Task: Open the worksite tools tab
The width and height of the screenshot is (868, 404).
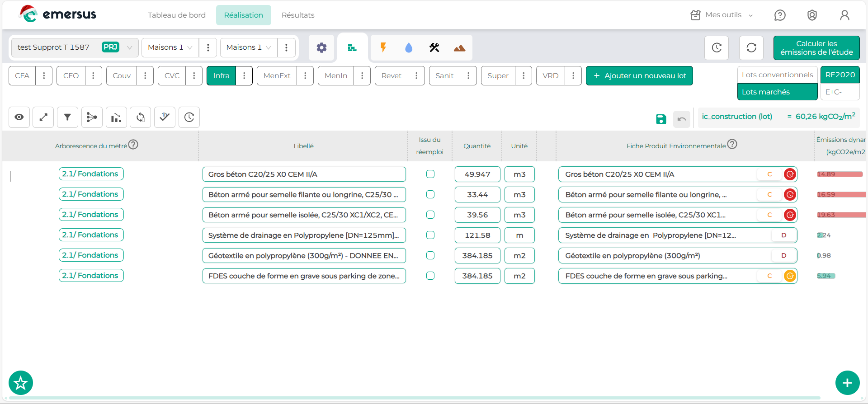Action: pyautogui.click(x=434, y=47)
